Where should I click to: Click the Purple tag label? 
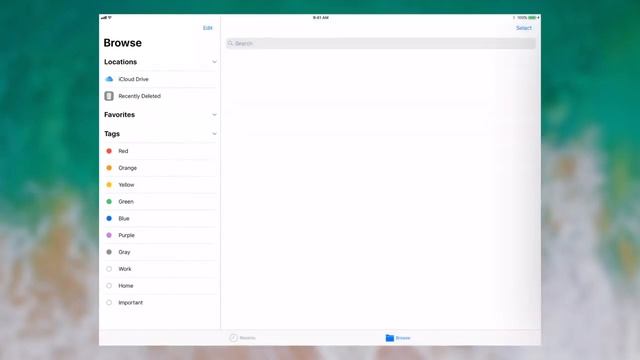pyautogui.click(x=127, y=235)
